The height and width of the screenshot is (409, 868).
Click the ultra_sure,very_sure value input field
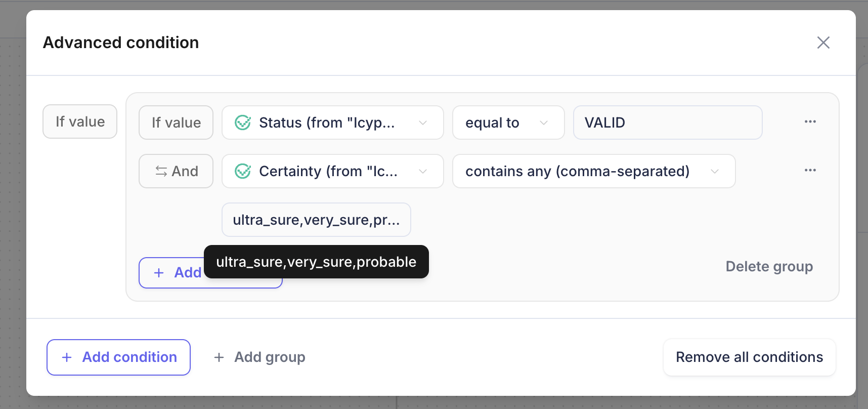(316, 220)
